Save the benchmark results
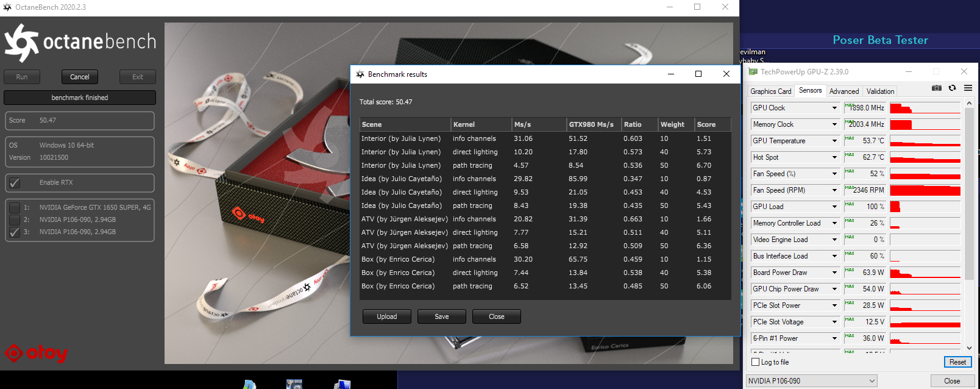Viewport: 980px width, 389px height. (442, 316)
